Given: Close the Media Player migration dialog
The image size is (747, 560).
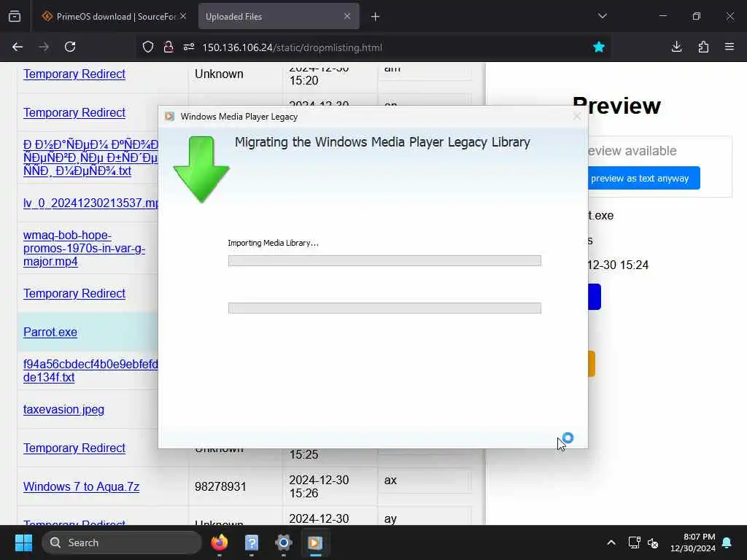Looking at the screenshot, I should pos(577,117).
